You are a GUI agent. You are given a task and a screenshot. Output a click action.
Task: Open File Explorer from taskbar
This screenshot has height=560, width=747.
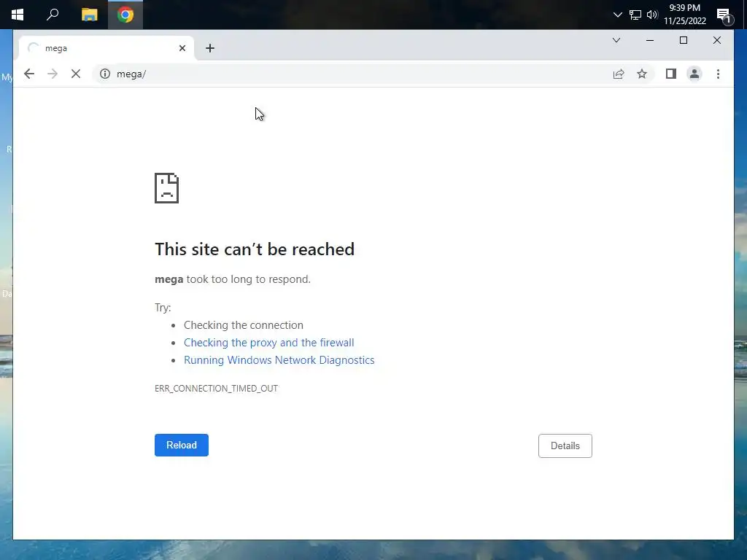coord(89,15)
